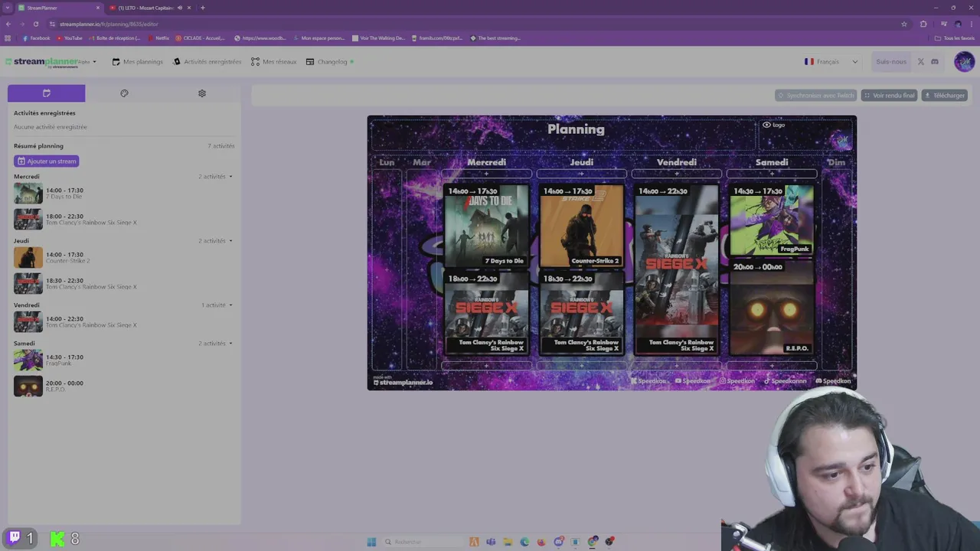Viewport: 980px width, 551px height.
Task: Click Voir rendu final button
Action: click(889, 96)
